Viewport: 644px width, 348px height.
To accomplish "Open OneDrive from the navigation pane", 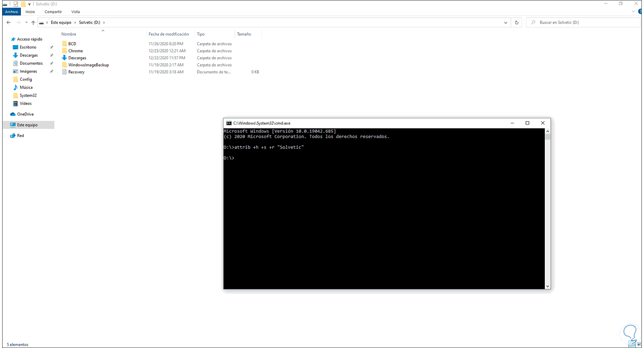I will coord(26,114).
